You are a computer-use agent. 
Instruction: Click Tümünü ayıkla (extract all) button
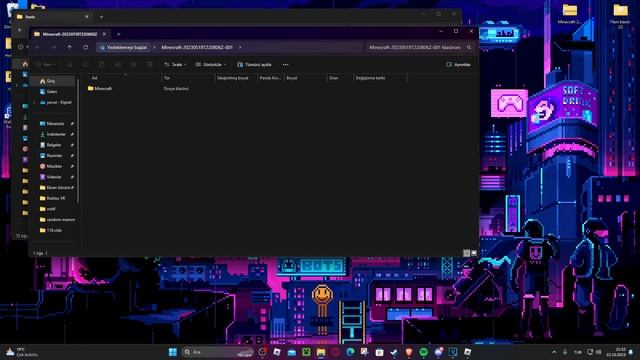[x=254, y=64]
